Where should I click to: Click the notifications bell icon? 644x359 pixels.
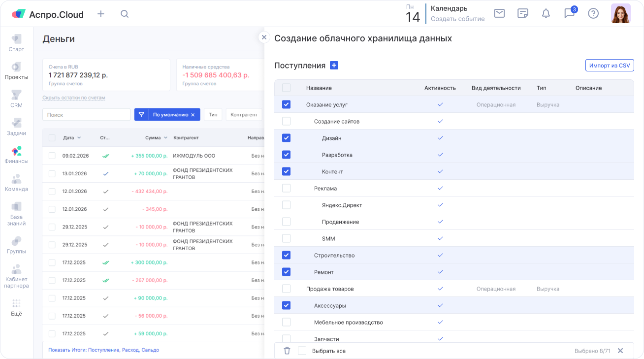pos(546,14)
